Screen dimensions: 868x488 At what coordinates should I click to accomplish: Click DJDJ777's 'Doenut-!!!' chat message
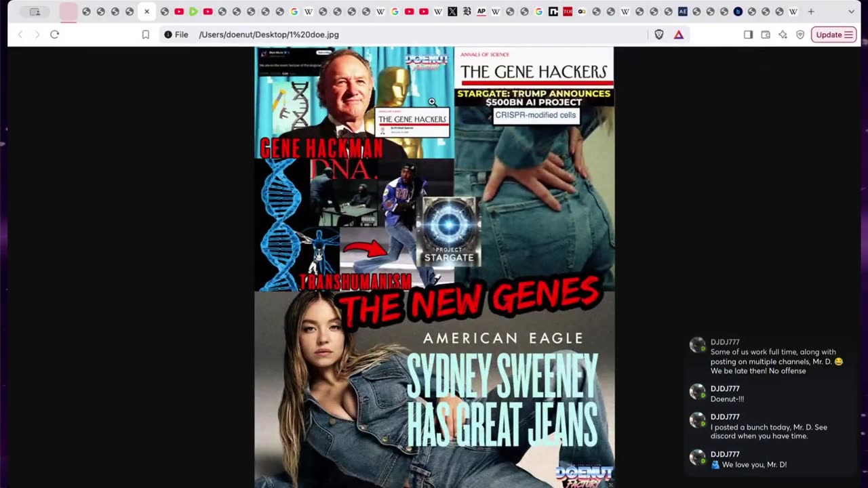727,399
